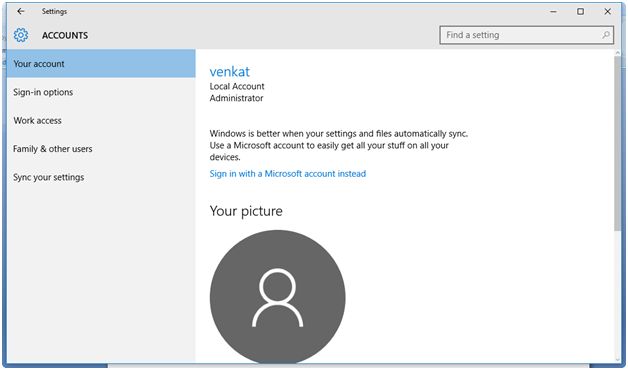Click the Accounts gear icon
The width and height of the screenshot is (628, 370).
pos(21,35)
